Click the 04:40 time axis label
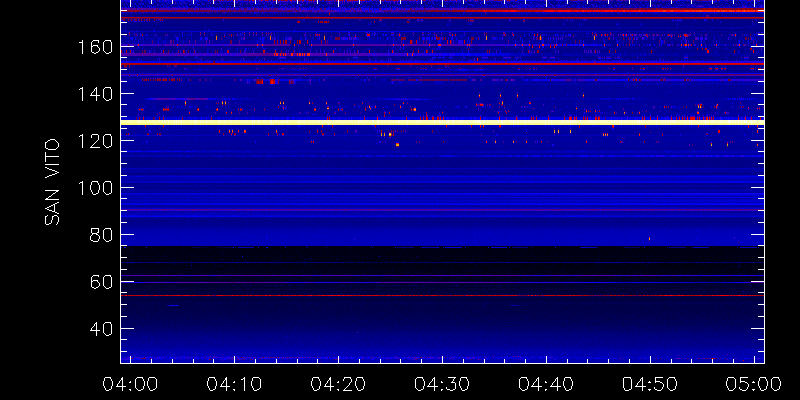This screenshot has width=800, height=400. point(546,384)
